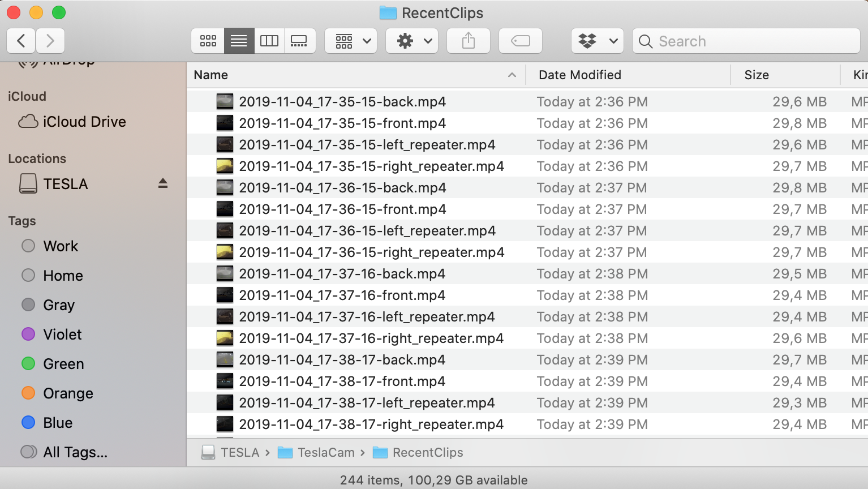Click thumbnail icon of 2019-11-04_17-37-16-right_repeater.mp4
The height and width of the screenshot is (489, 868).
tap(225, 338)
